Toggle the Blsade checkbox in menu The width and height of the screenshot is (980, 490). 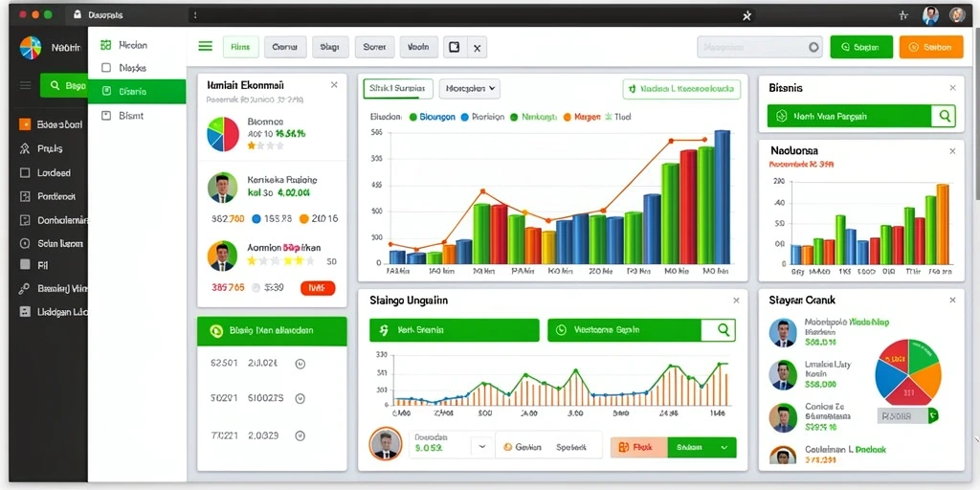click(105, 68)
